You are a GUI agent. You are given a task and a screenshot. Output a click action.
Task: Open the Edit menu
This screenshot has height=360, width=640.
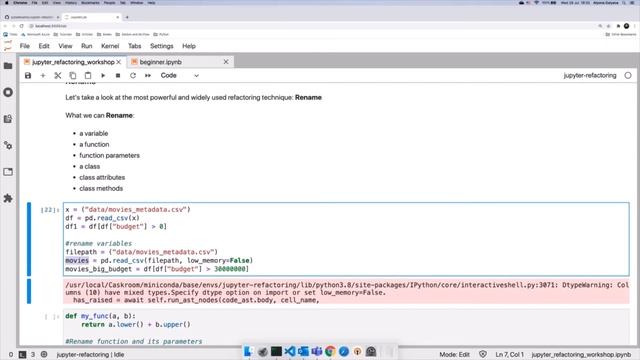click(x=44, y=46)
